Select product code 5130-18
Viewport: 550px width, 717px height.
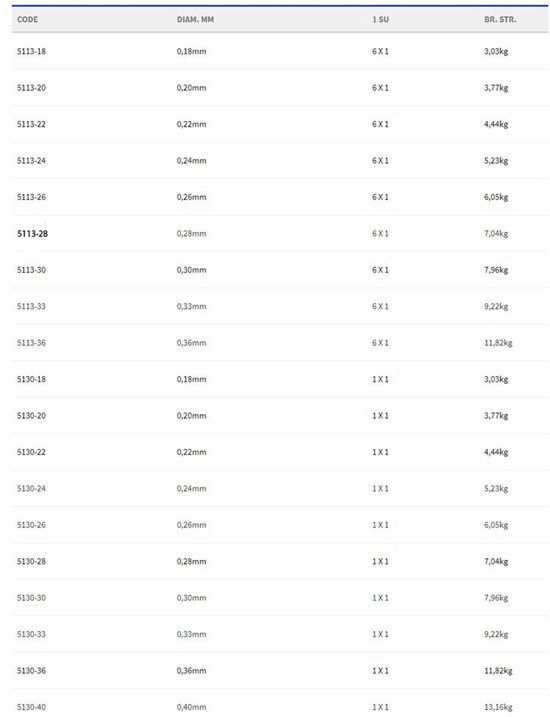click(x=32, y=380)
